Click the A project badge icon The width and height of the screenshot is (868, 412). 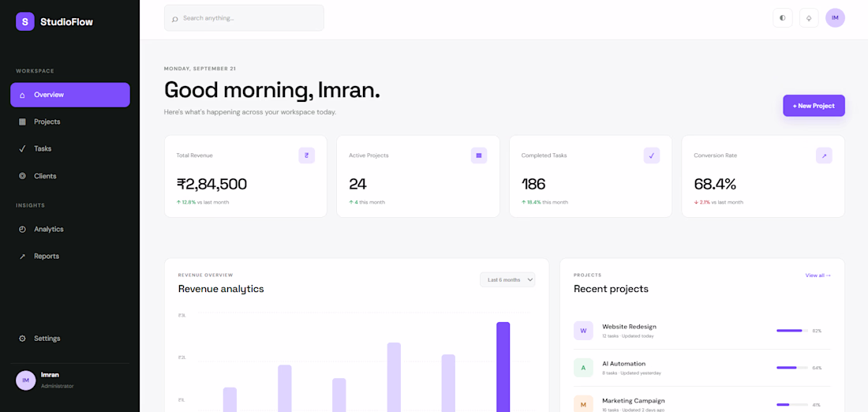(x=583, y=368)
